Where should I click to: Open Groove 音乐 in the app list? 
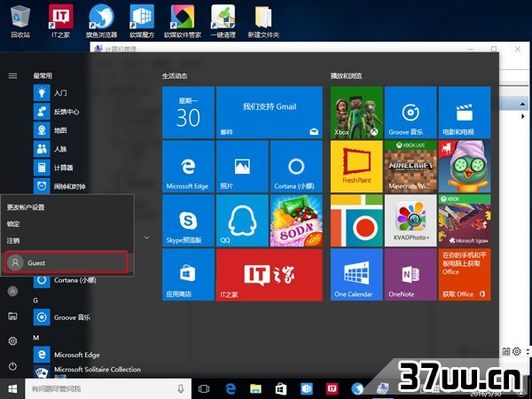tap(62, 317)
